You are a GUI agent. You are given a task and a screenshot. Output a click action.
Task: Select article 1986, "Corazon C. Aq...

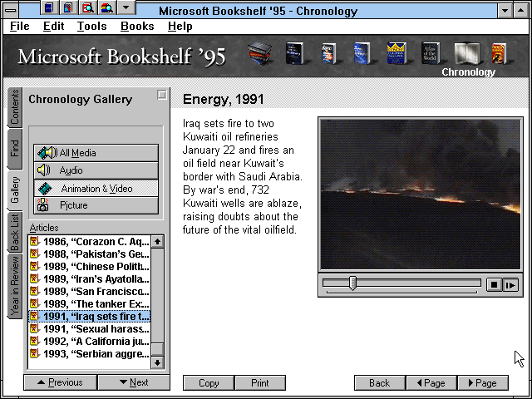(90, 241)
